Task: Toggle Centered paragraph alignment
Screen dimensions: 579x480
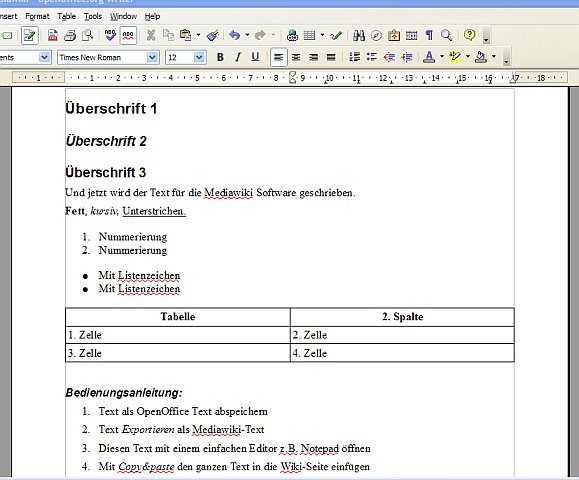Action: tap(296, 57)
